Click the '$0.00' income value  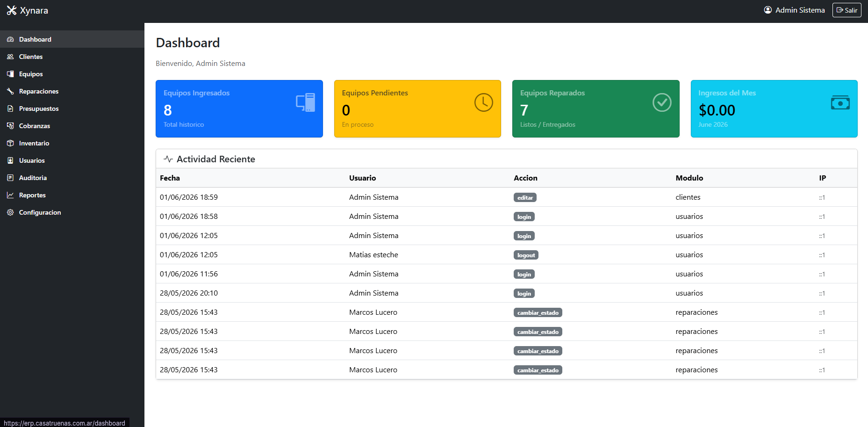click(717, 110)
